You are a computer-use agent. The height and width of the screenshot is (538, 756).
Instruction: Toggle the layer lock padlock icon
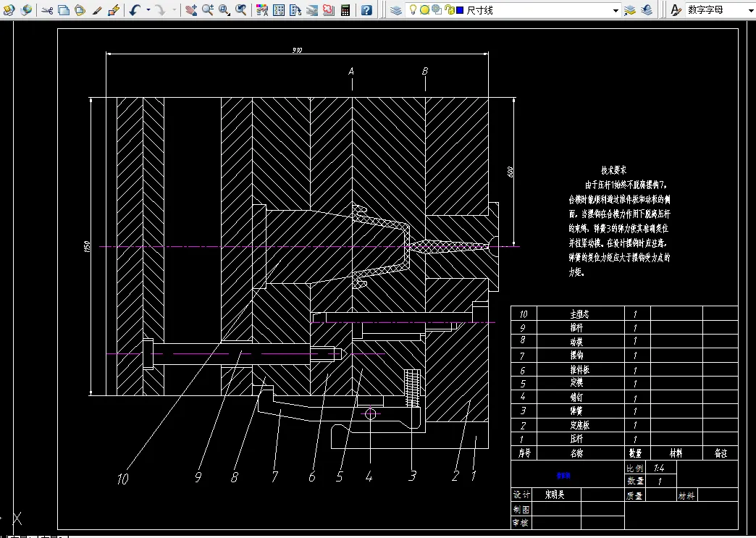click(x=449, y=9)
